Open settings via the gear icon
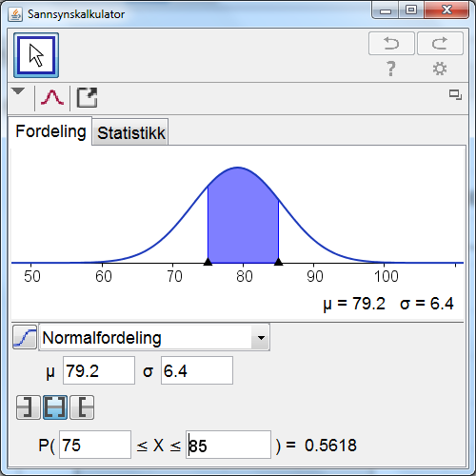 (440, 69)
